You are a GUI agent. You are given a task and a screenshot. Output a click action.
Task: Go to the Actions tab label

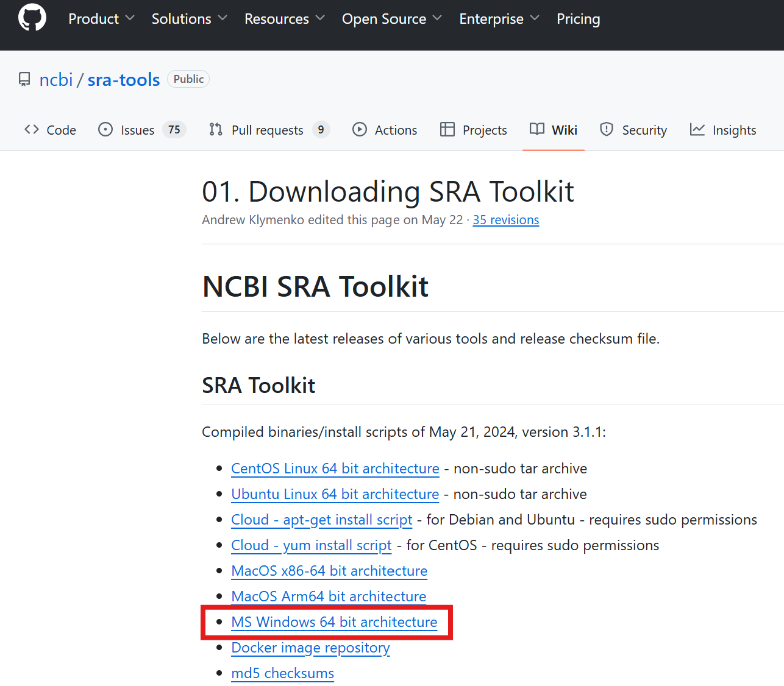396,130
